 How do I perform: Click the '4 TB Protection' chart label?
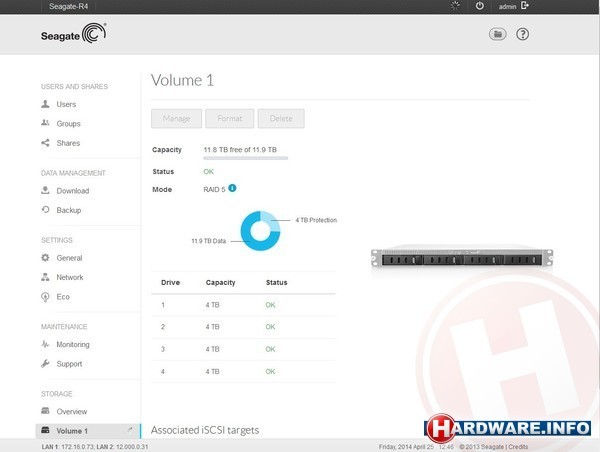316,220
